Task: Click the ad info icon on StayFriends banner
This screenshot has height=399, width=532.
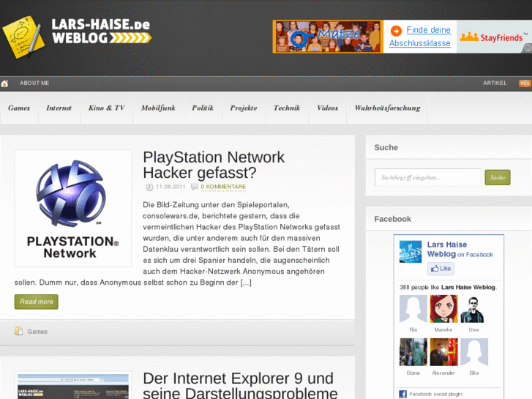Action: click(528, 48)
